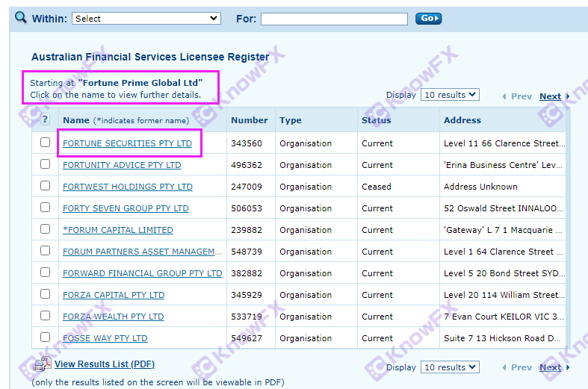Screen dimensions: 588x389
Task: Click Australian Financial Services Licensee Register heading
Action: click(150, 57)
